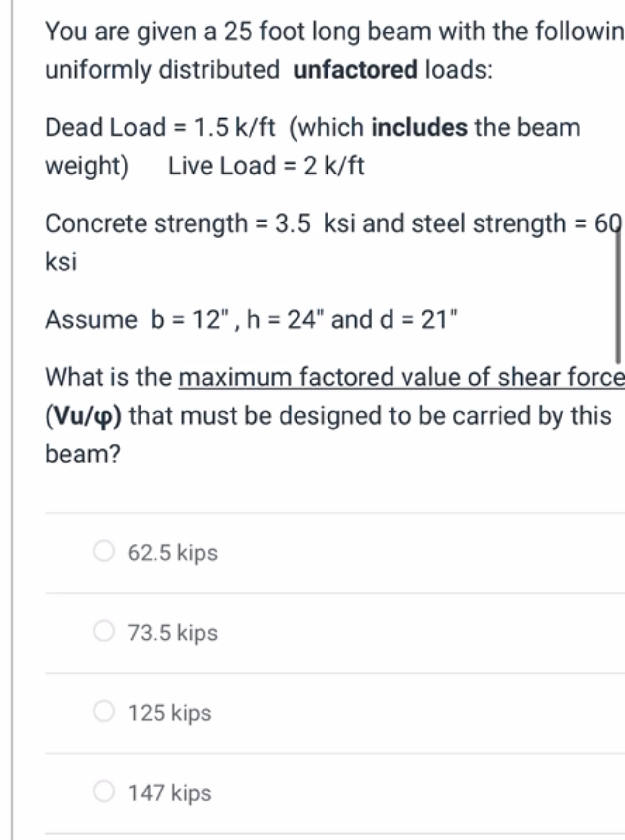Image resolution: width=625 pixels, height=840 pixels.
Task: Click the bold includes word
Action: [420, 127]
